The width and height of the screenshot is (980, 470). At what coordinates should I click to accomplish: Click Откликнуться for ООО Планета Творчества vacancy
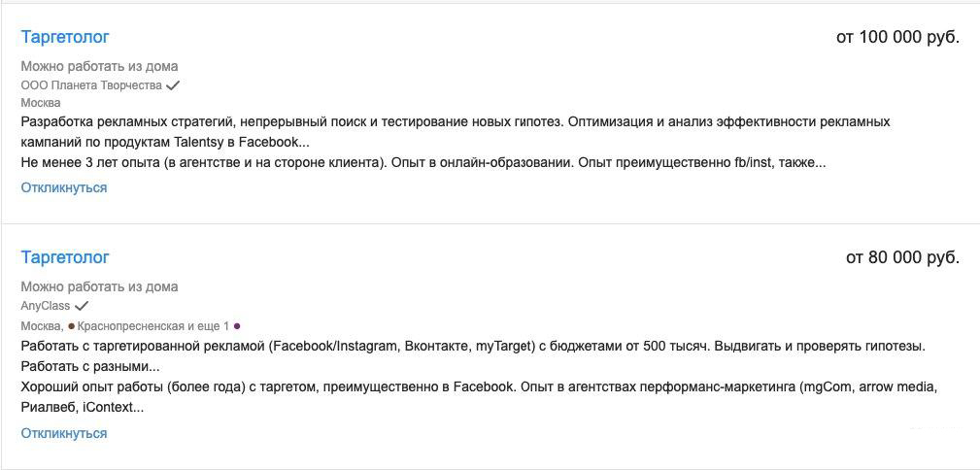click(64, 187)
